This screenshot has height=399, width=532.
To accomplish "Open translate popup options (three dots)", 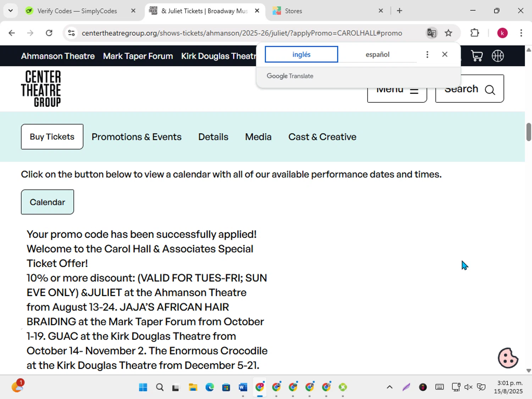I will coord(427,54).
